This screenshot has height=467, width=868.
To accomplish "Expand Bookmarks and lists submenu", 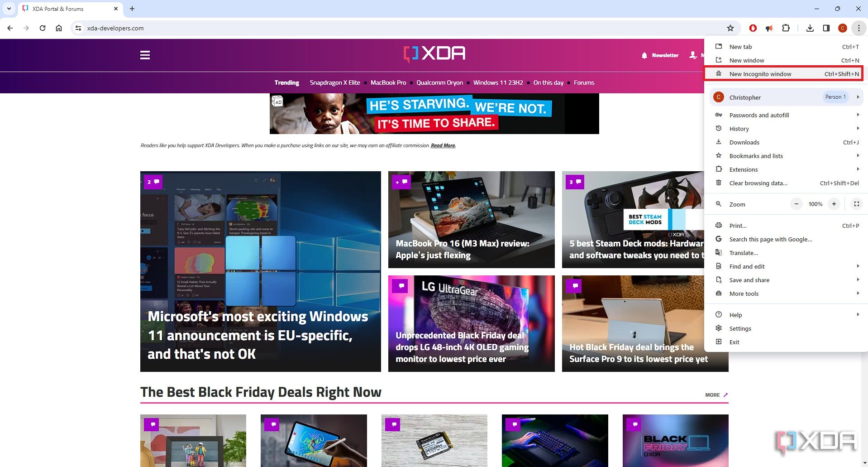I will point(786,156).
